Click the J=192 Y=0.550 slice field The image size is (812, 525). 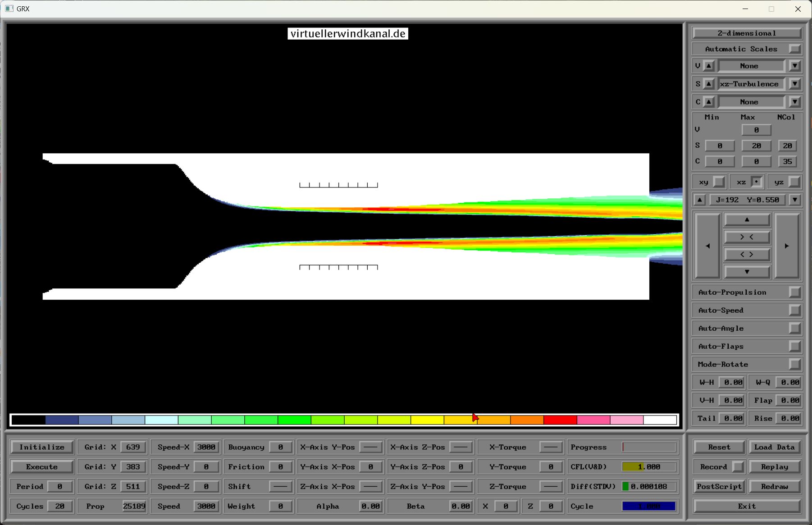coord(747,200)
